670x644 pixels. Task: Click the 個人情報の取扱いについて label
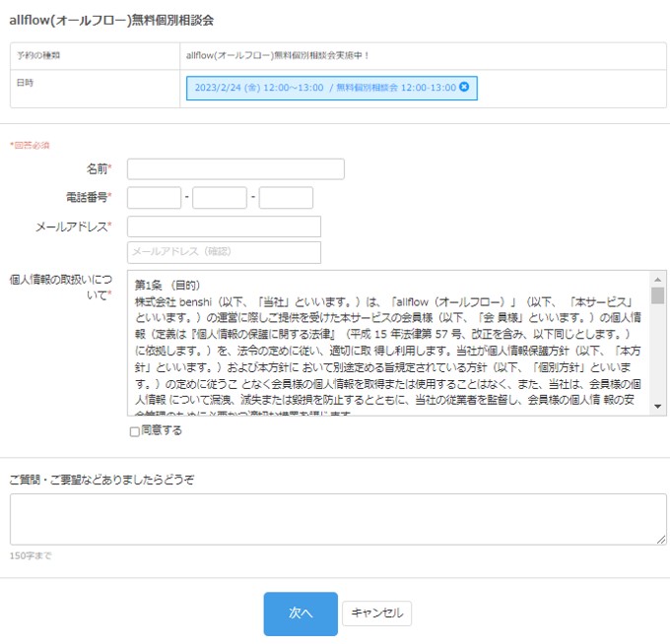(61, 287)
